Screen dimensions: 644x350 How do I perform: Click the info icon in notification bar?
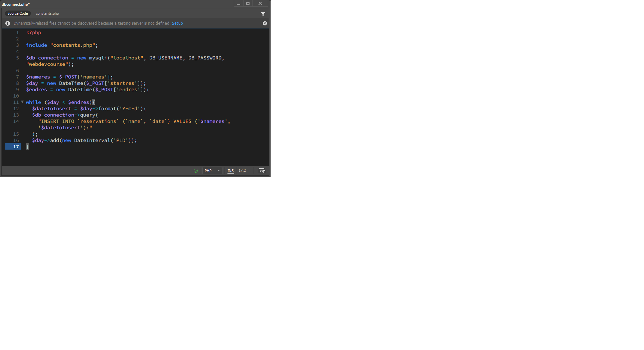tap(8, 23)
